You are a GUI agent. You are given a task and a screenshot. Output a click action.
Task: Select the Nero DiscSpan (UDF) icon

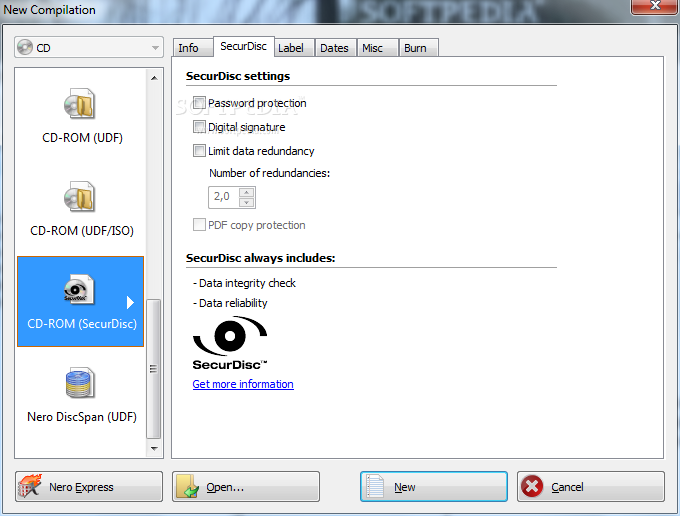click(80, 383)
